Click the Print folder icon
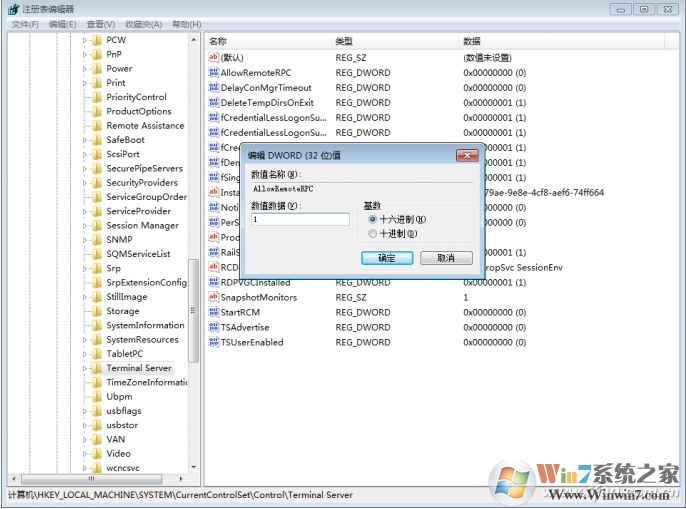This screenshot has height=509, width=686. tap(97, 83)
